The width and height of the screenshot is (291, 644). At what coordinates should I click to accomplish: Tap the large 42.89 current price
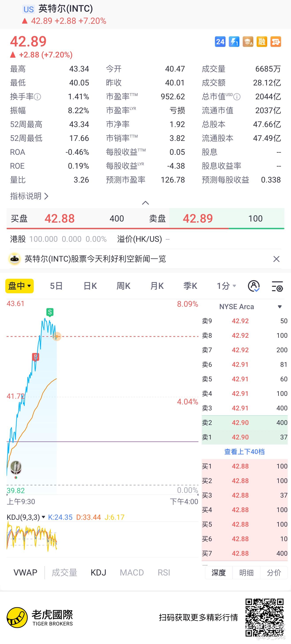(28, 41)
